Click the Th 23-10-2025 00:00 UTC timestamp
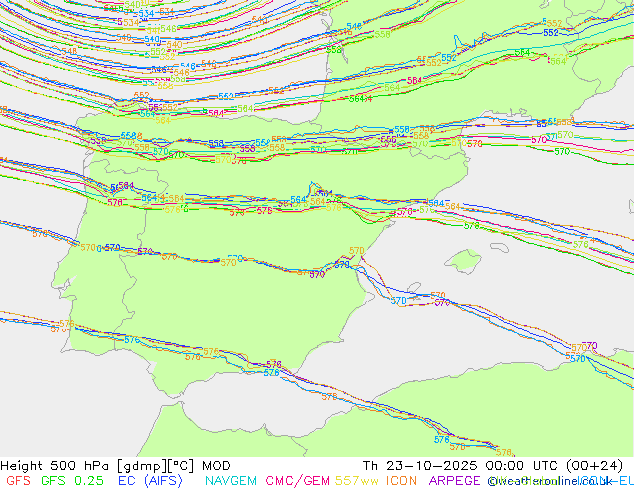 [x=493, y=466]
